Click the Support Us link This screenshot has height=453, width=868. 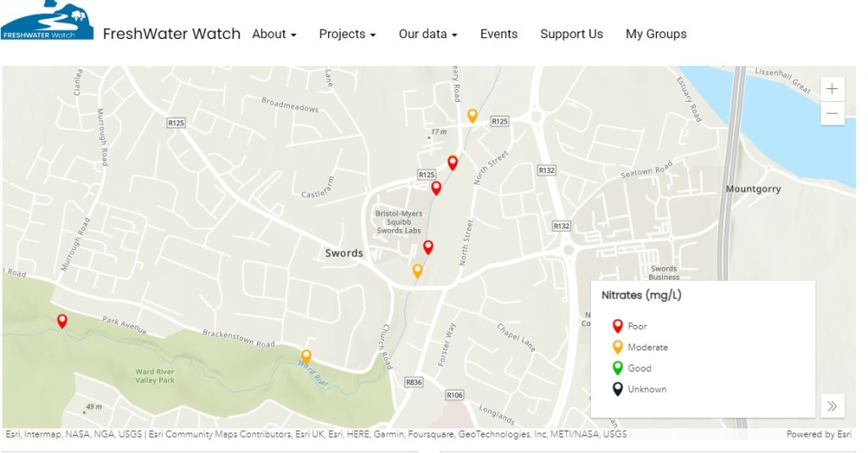(x=571, y=34)
